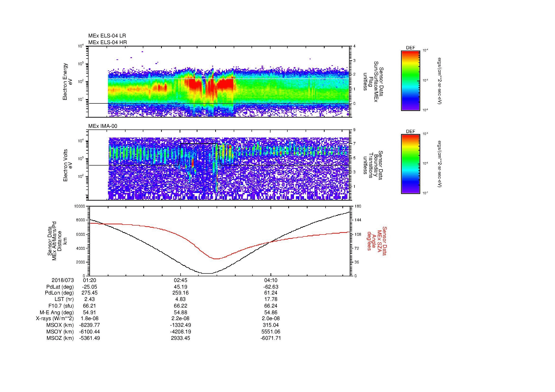
Task: Click the 'PdLon (deg)' row label
Action: click(x=60, y=293)
